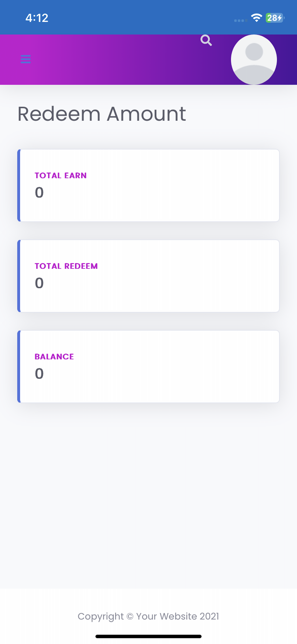
Task: Tap the Total Earn value 0
Action: 39,193
